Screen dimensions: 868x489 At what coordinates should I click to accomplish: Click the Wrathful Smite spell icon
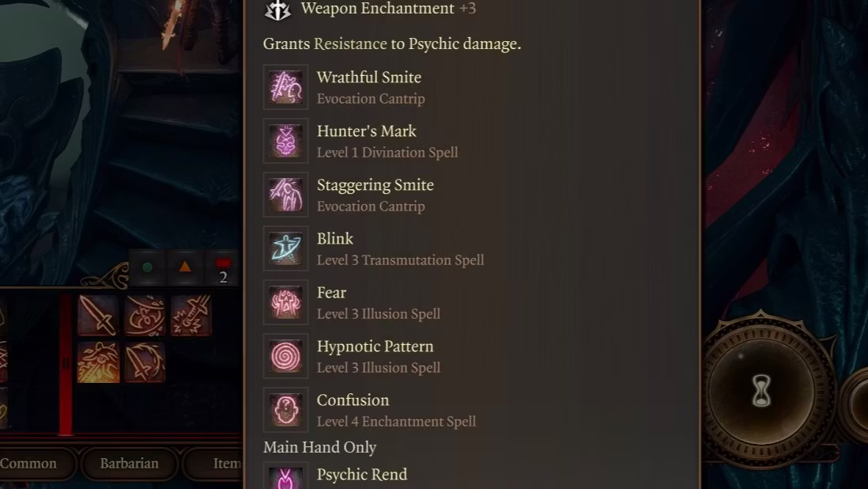click(285, 88)
